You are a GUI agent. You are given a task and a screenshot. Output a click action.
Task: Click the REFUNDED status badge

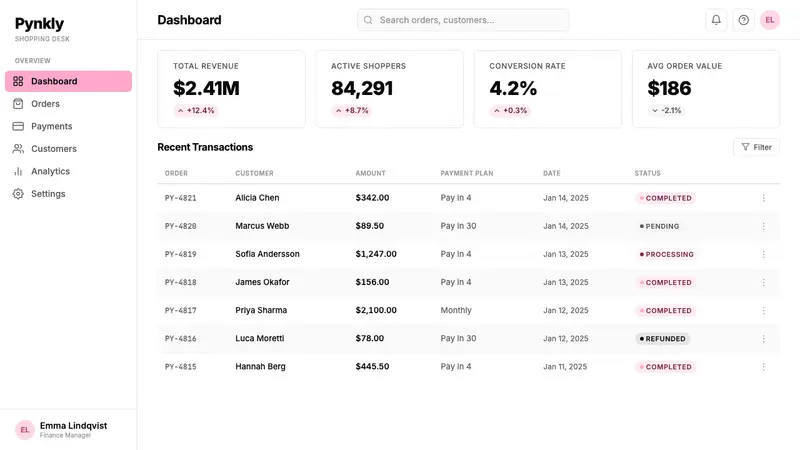(x=662, y=338)
